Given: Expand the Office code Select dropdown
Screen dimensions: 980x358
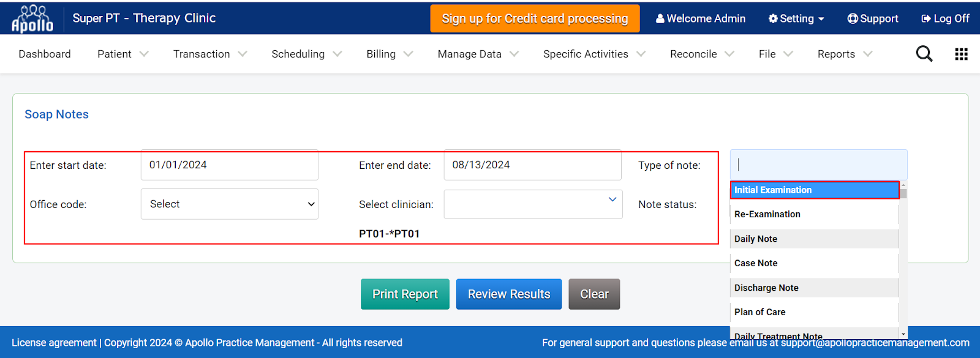Looking at the screenshot, I should point(230,204).
